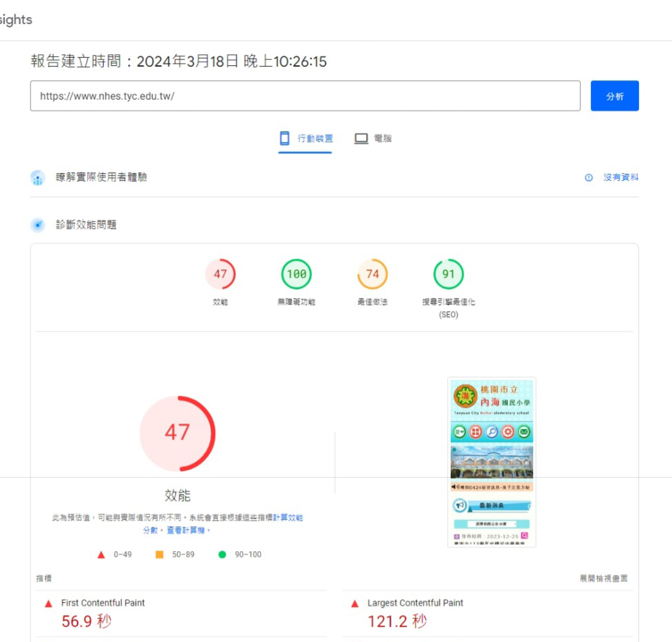Open the 沒有資料 link
Image resolution: width=672 pixels, height=642 pixels.
coord(620,178)
